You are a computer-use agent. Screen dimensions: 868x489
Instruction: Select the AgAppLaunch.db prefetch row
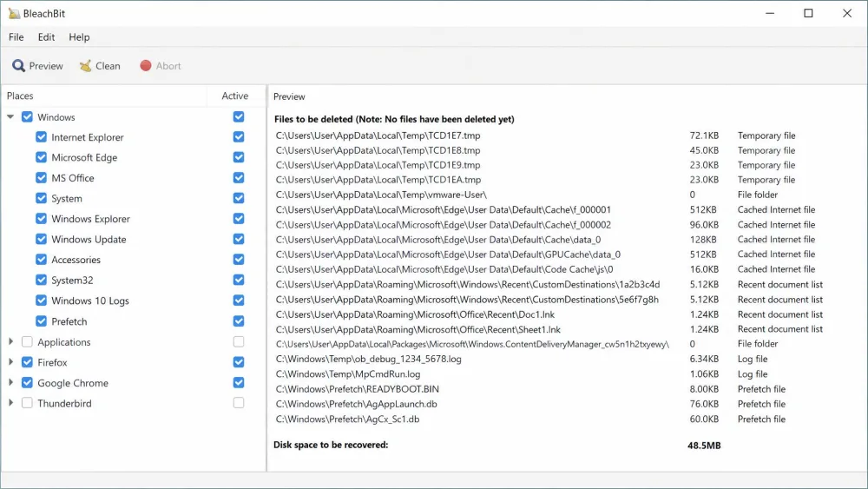click(357, 404)
